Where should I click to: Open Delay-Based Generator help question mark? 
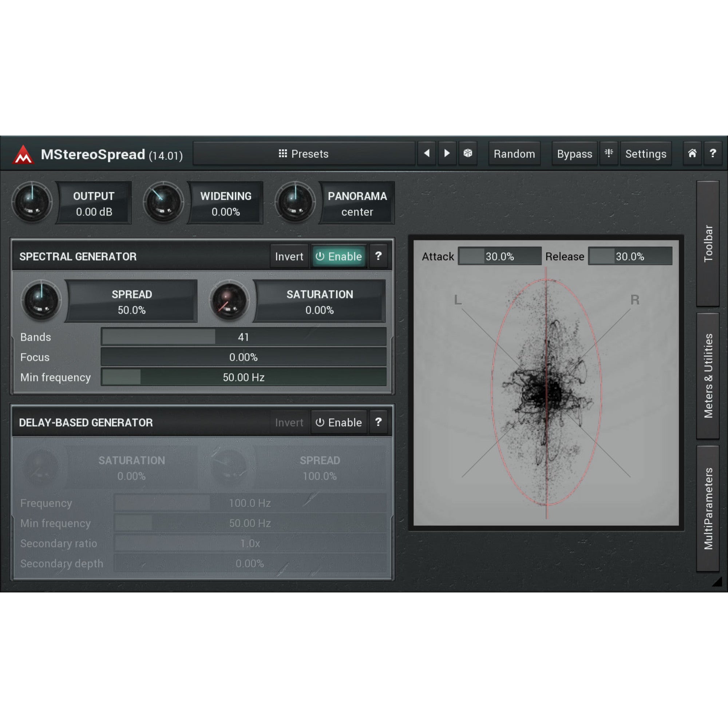pos(378,422)
